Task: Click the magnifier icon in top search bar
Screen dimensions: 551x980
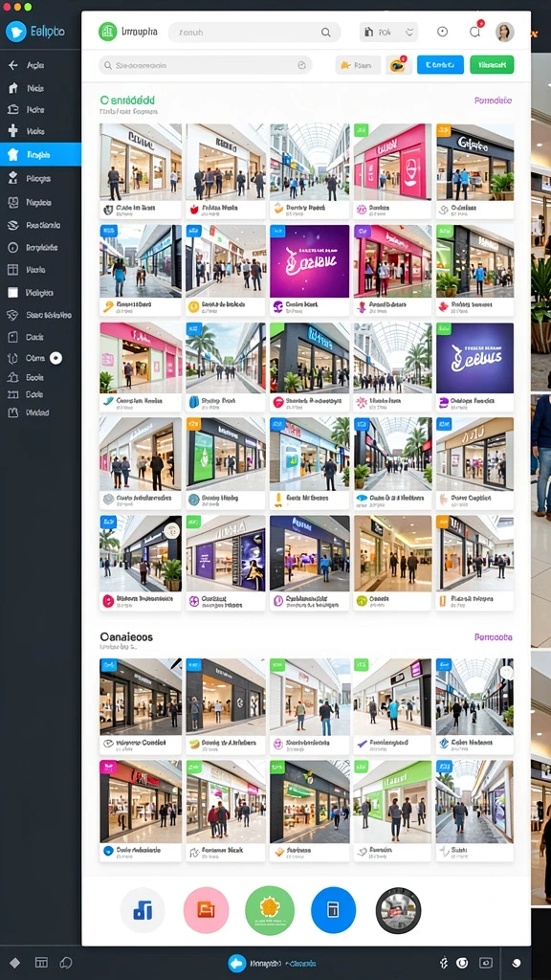Action: click(x=325, y=32)
